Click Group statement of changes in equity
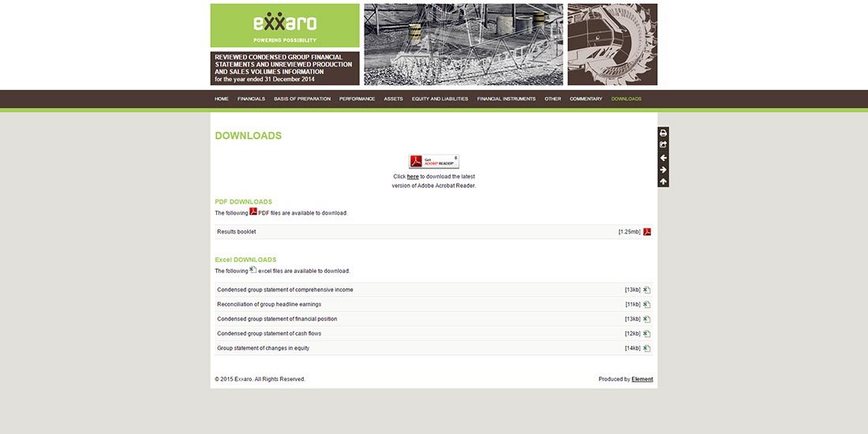 click(x=263, y=348)
